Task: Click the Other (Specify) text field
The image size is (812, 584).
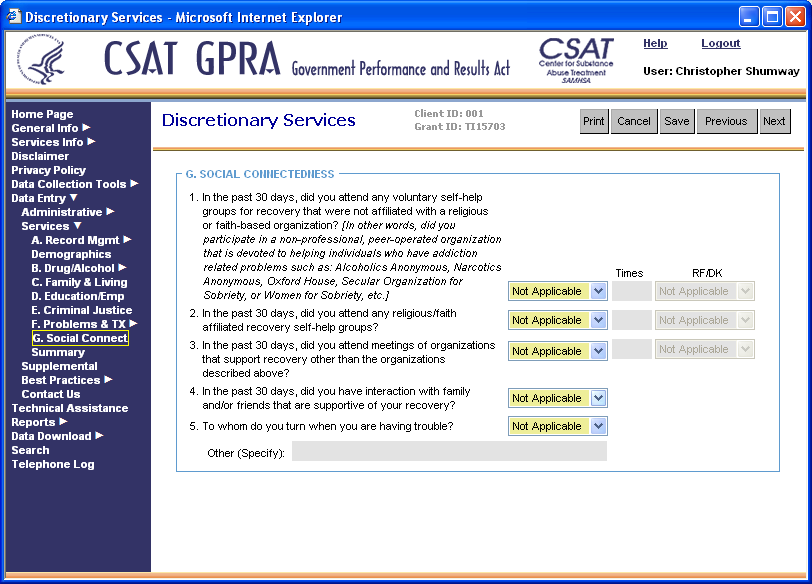Action: point(449,452)
